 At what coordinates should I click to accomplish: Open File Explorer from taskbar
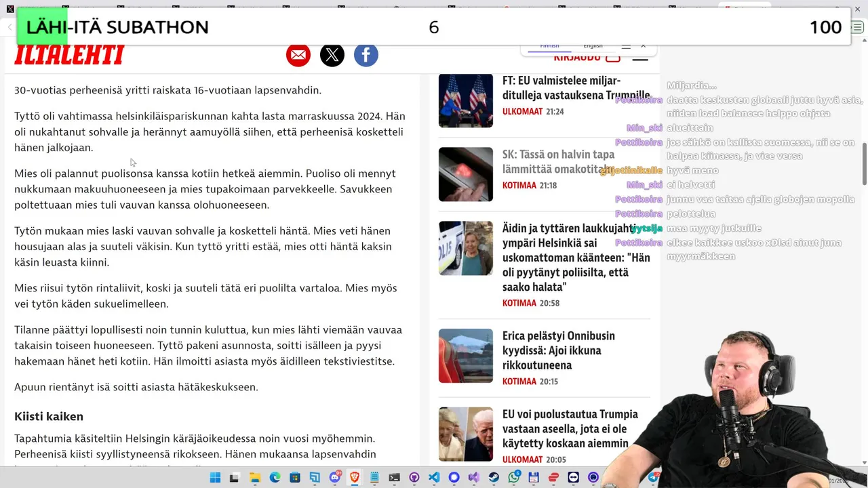point(255,478)
